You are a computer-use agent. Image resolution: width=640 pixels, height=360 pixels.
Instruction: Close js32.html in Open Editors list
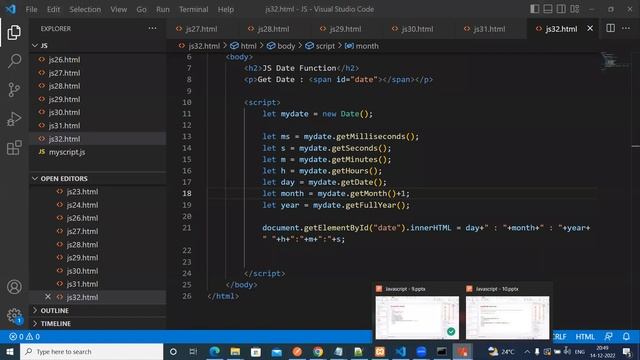click(x=48, y=297)
